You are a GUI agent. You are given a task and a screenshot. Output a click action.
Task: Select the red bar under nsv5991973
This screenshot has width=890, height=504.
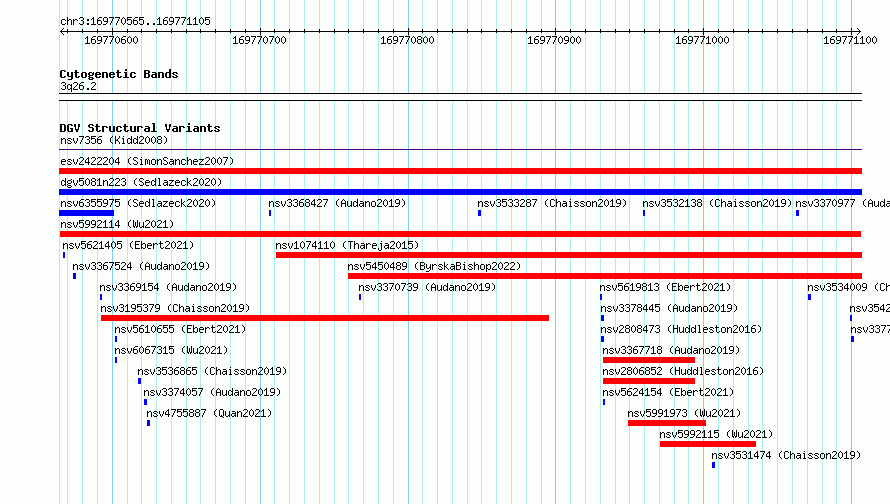pyautogui.click(x=667, y=423)
